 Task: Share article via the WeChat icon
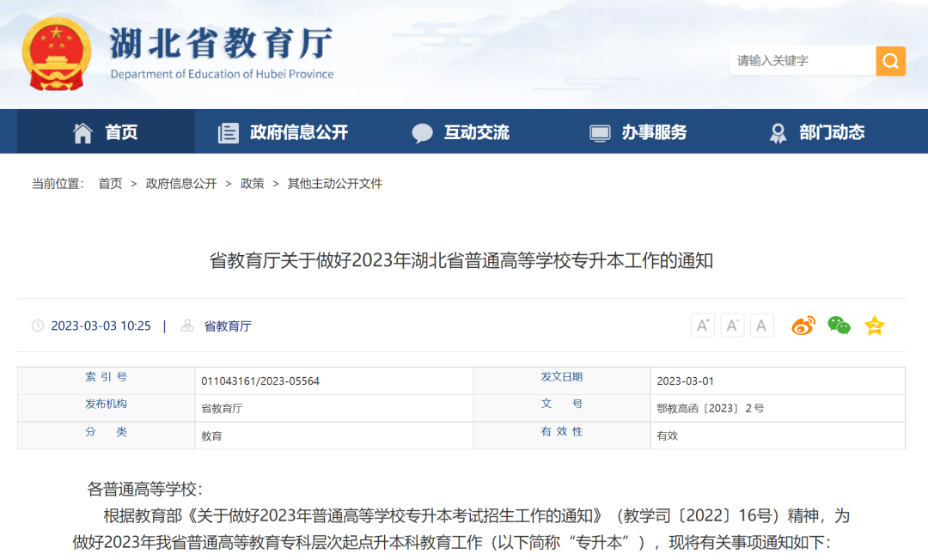pyautogui.click(x=839, y=325)
